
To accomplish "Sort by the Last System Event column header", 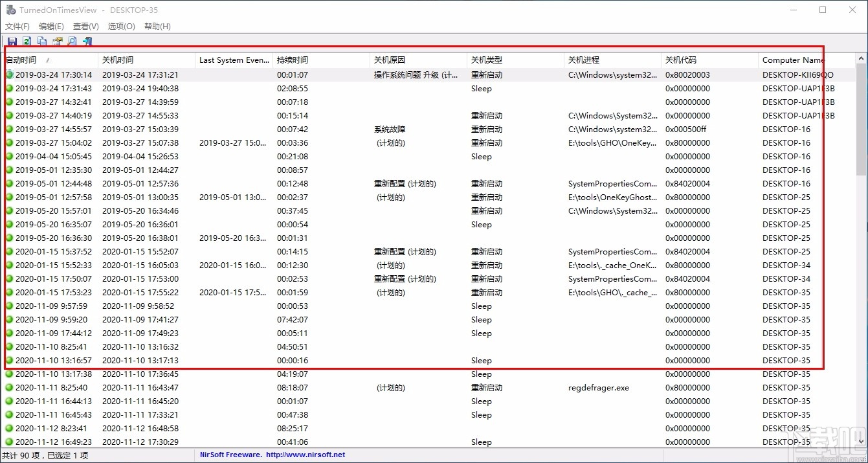I will (234, 60).
